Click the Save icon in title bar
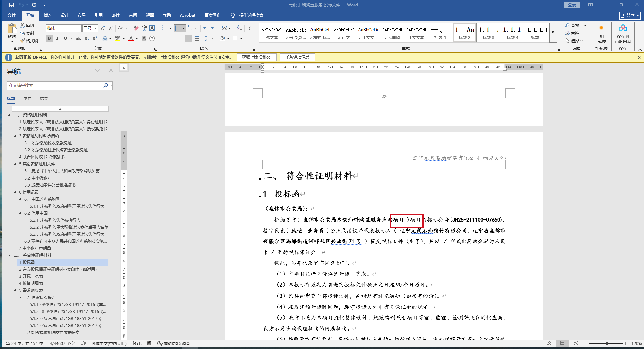644x349 pixels. point(12,5)
